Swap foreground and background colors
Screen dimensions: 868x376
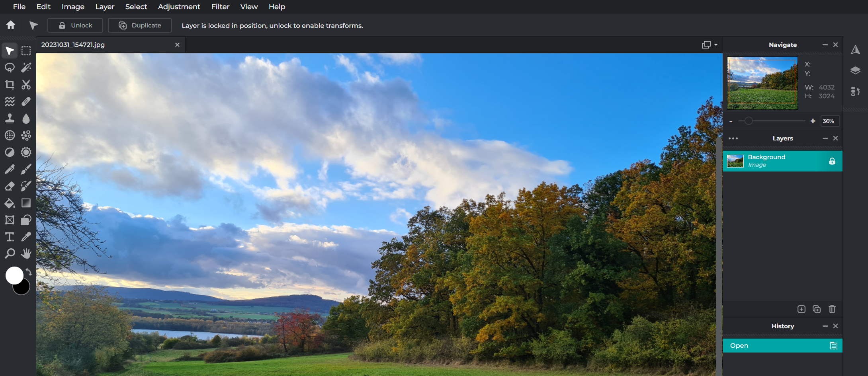(29, 272)
